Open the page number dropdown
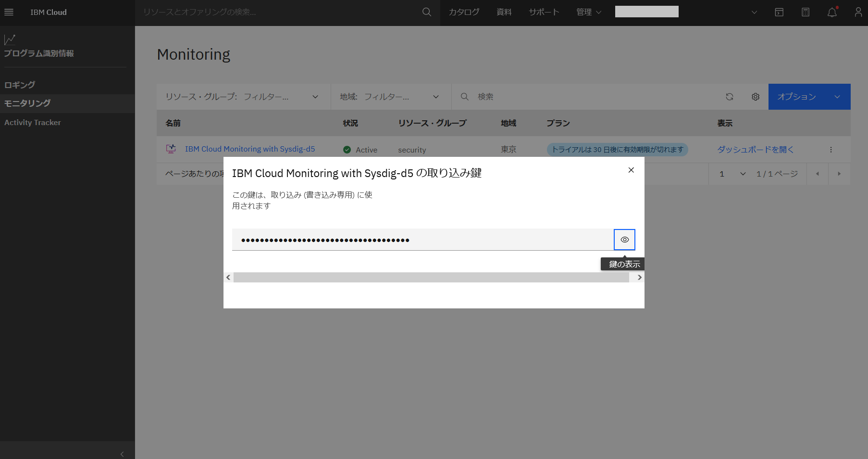 tap(732, 174)
